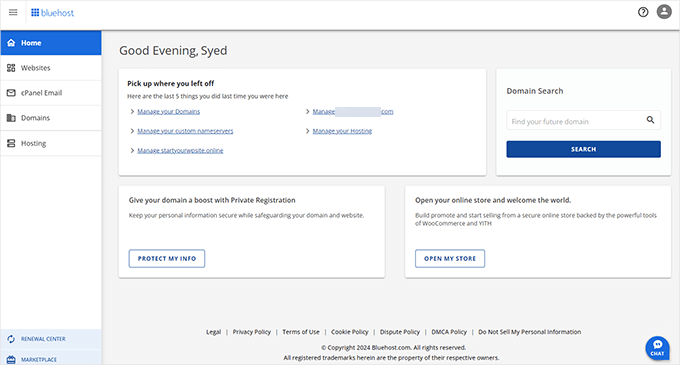Screen dimensions: 680x365
Task: Click the OPEN MY STORE button
Action: click(x=450, y=258)
